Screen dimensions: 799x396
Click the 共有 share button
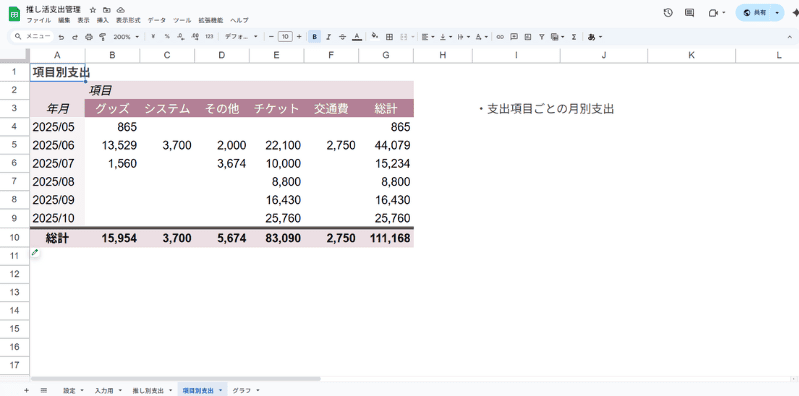click(755, 13)
